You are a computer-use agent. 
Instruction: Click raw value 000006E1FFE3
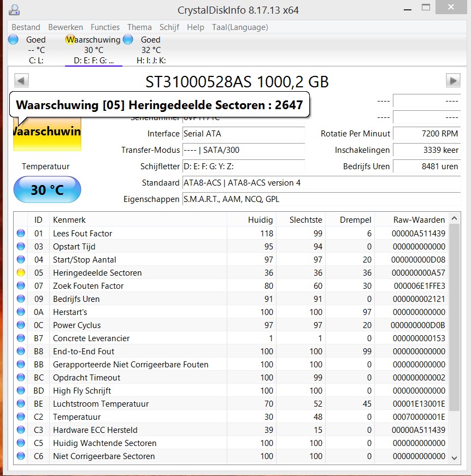[419, 285]
